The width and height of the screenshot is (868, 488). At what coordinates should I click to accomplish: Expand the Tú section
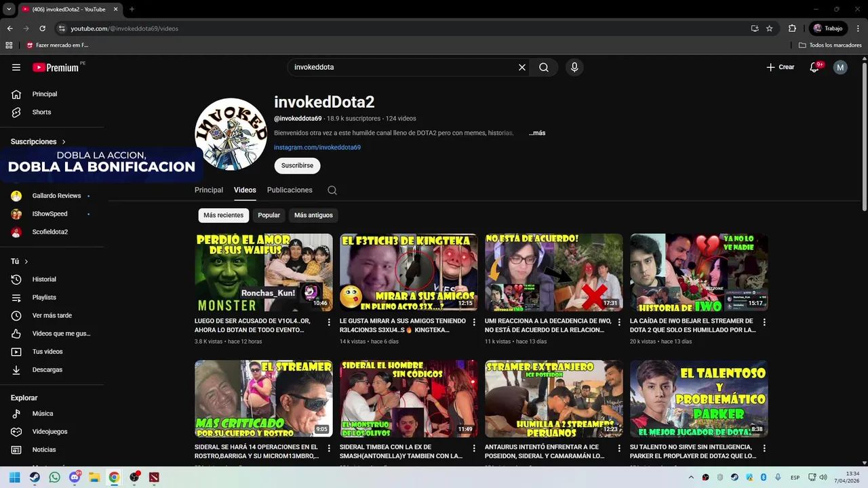(x=20, y=262)
